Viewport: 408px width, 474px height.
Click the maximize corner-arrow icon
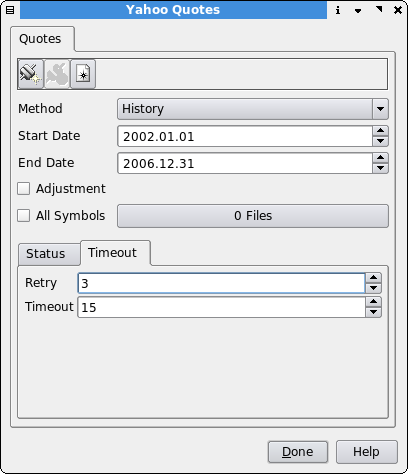(379, 9)
